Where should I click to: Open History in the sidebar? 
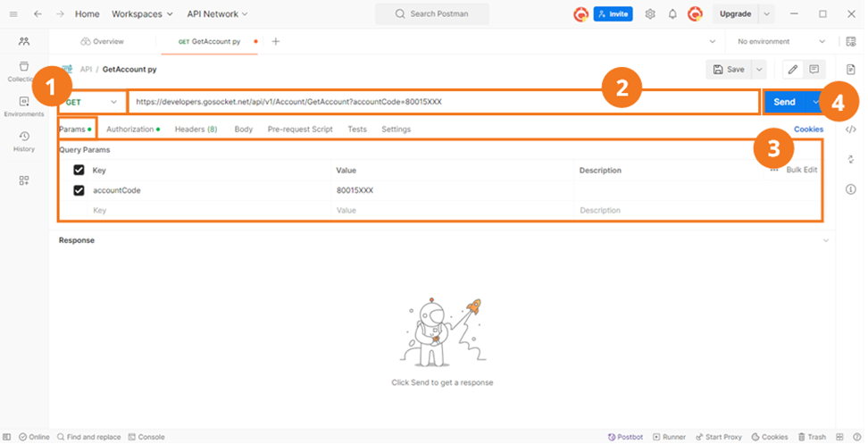(24, 141)
